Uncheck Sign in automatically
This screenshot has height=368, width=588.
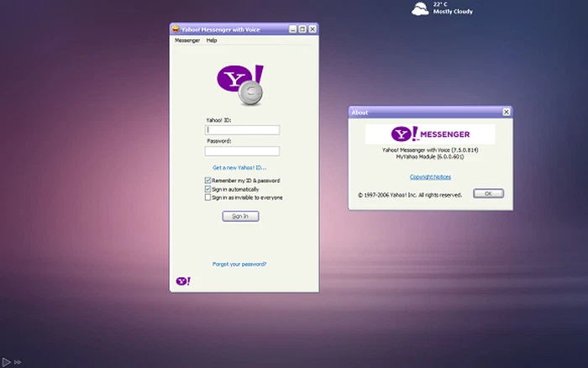click(x=207, y=189)
